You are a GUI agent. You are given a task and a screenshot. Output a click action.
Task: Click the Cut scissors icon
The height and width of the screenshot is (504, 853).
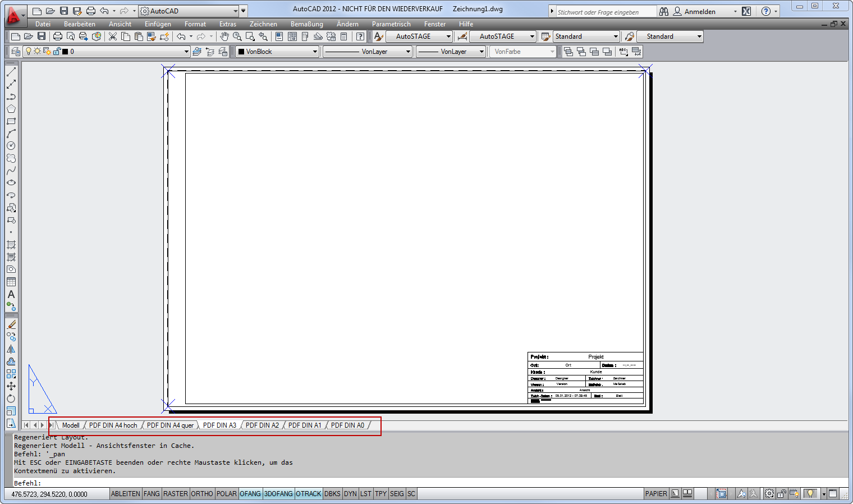(x=113, y=36)
